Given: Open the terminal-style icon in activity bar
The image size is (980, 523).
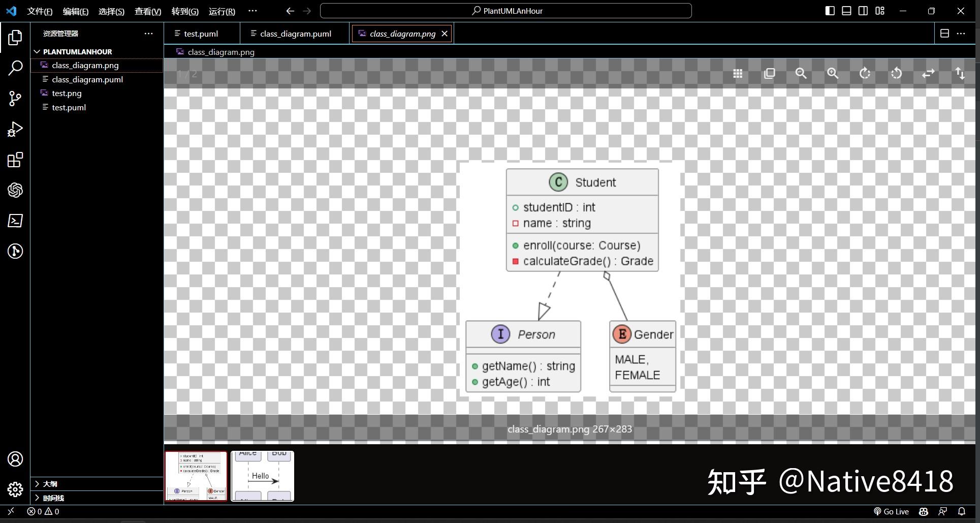Looking at the screenshot, I should [x=15, y=221].
